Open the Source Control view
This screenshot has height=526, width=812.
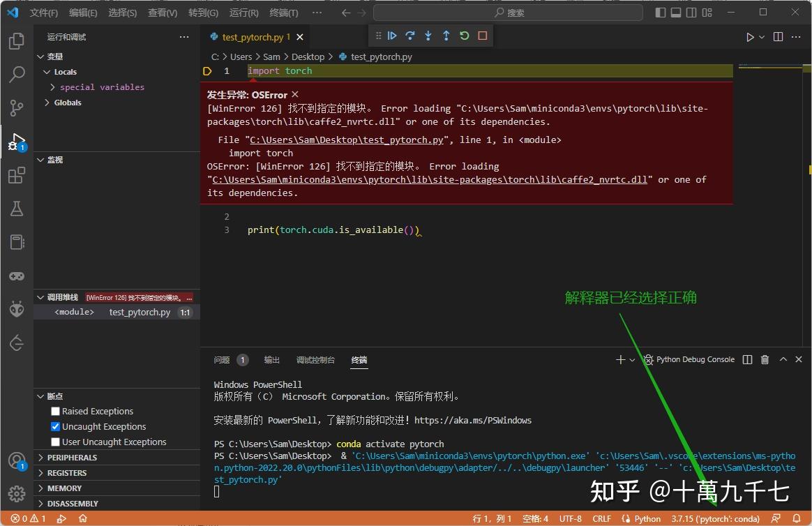[17, 108]
